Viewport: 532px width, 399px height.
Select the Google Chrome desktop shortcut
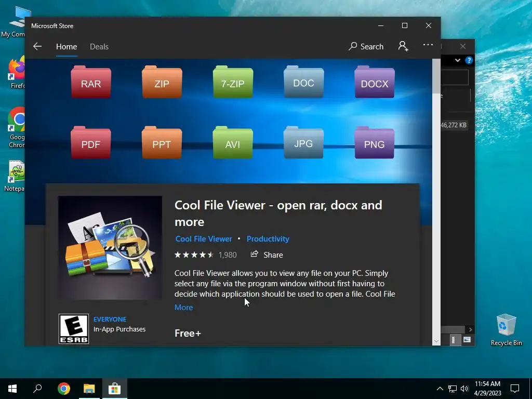click(16, 127)
